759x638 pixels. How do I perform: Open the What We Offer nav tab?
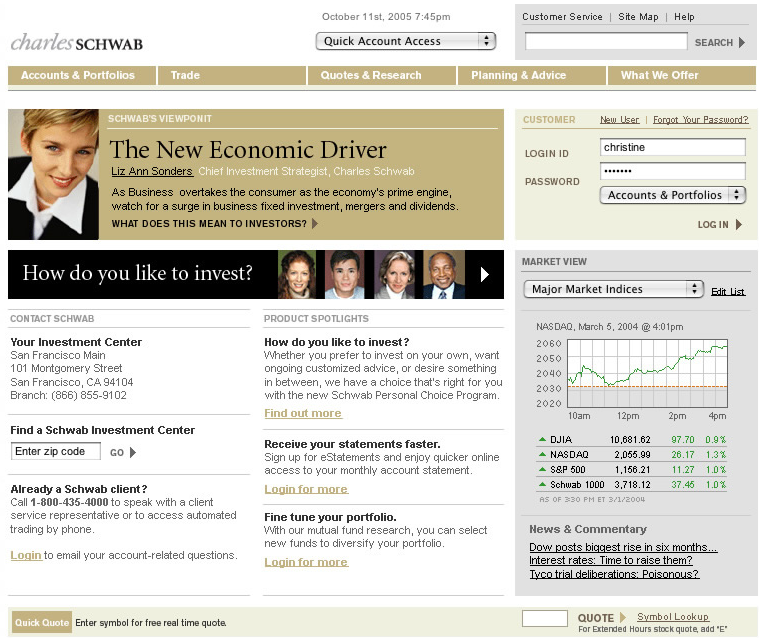click(682, 76)
